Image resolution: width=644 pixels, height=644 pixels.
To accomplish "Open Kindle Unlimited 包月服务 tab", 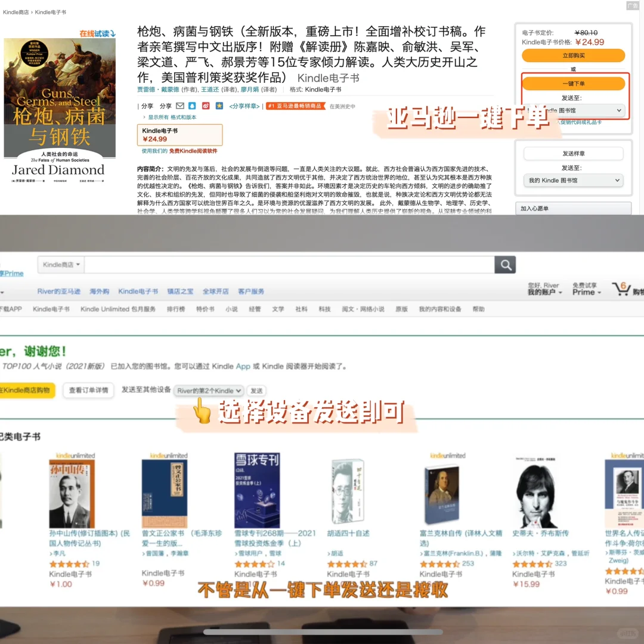I will tap(118, 309).
